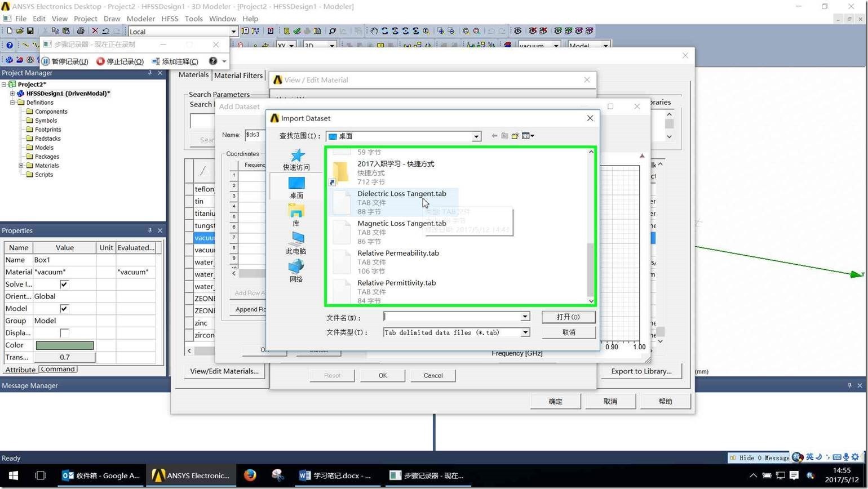Image resolution: width=868 pixels, height=489 pixels.
Task: Open the Tools menu
Action: click(x=193, y=19)
